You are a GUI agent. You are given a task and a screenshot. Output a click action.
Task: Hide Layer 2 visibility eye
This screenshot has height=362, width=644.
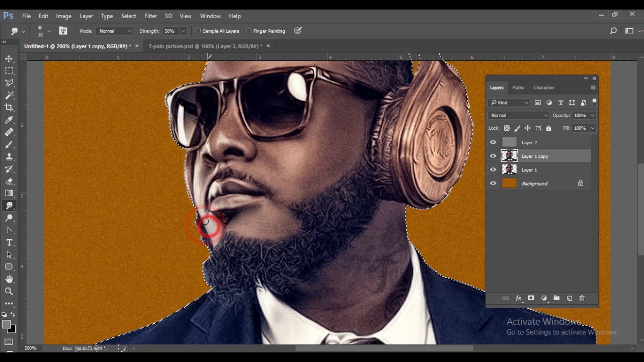493,142
